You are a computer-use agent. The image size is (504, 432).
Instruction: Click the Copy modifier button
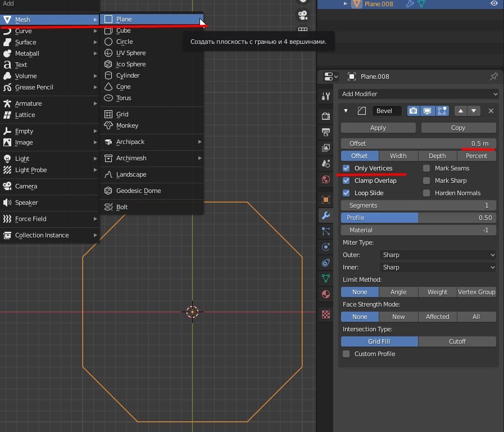(458, 128)
